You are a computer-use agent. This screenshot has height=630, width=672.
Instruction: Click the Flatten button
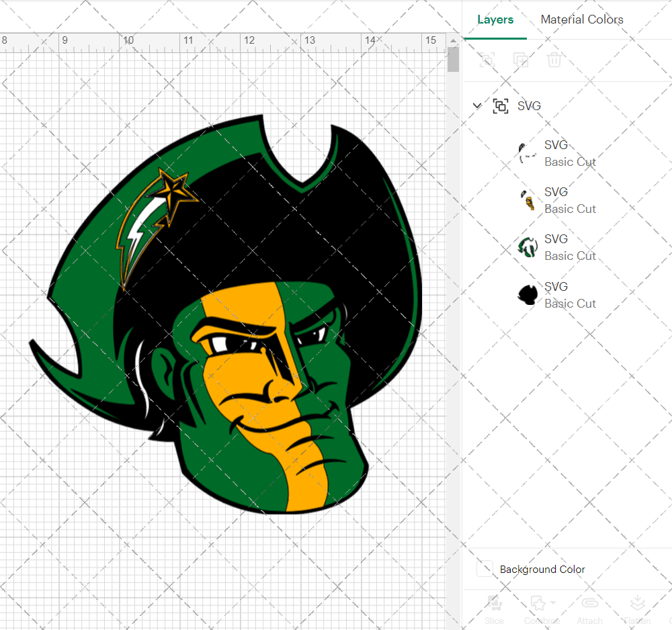click(637, 610)
